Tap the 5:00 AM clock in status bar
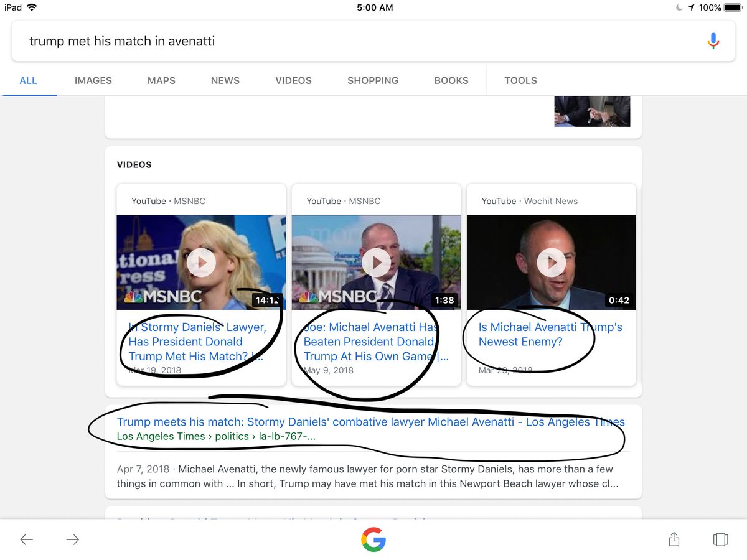 pos(375,7)
